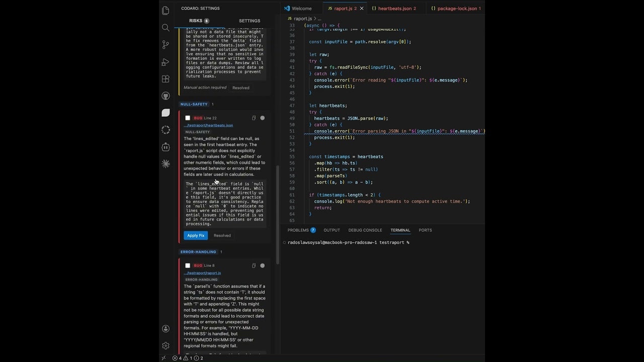Open the Search view in activity bar
Screen dimensions: 644x362
click(x=166, y=28)
